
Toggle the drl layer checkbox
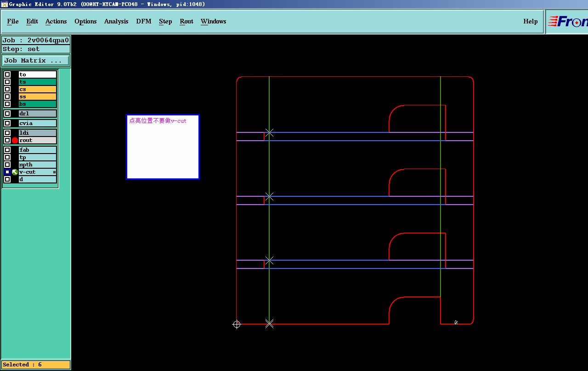point(7,114)
